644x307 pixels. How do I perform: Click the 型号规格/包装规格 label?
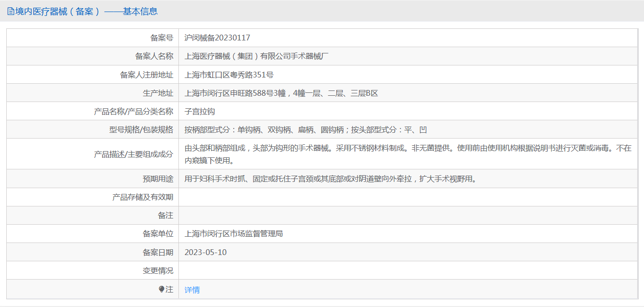[x=141, y=129]
